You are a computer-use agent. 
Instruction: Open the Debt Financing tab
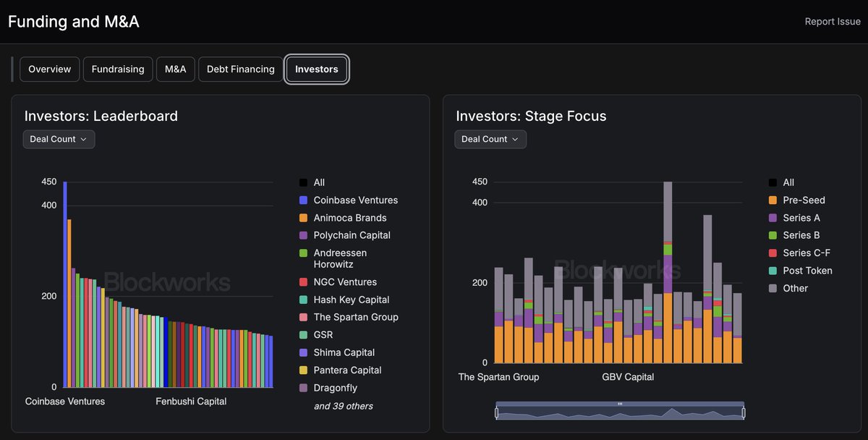click(x=241, y=69)
